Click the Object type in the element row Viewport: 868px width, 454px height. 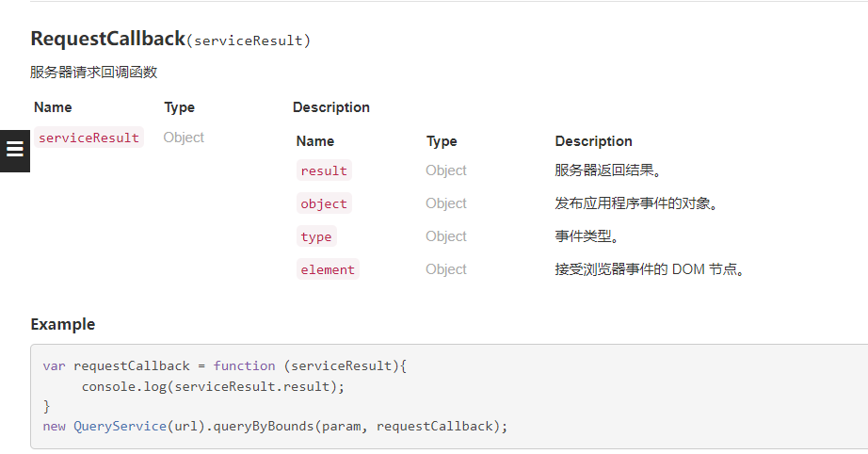[445, 269]
